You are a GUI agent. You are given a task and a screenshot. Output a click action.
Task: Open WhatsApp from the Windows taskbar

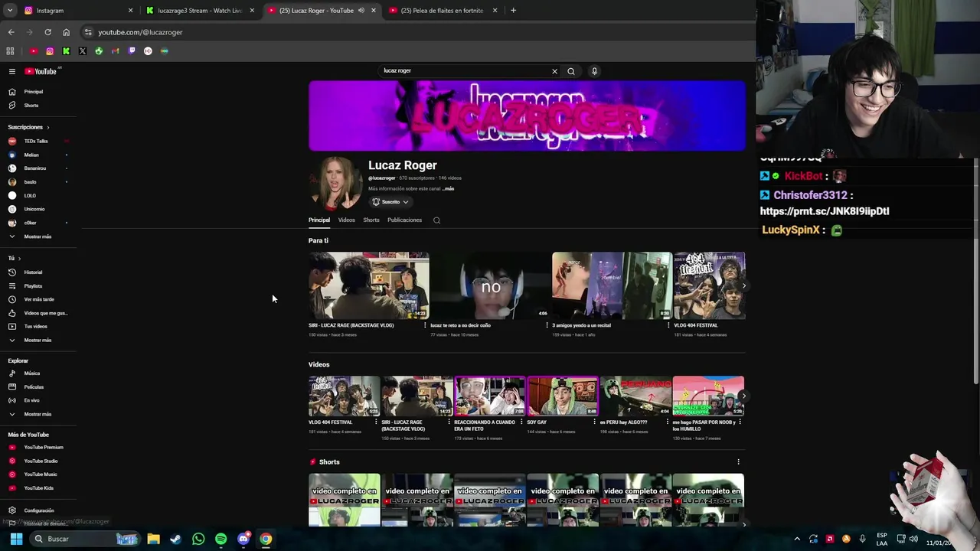point(198,539)
